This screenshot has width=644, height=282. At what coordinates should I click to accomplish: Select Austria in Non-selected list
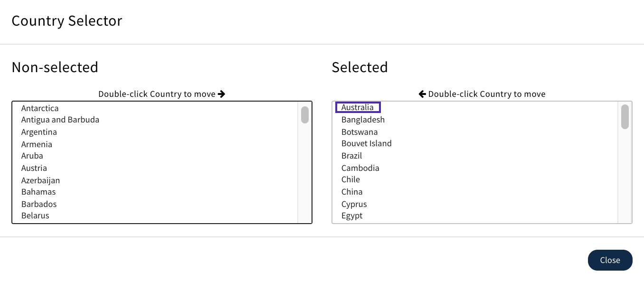[x=34, y=168]
